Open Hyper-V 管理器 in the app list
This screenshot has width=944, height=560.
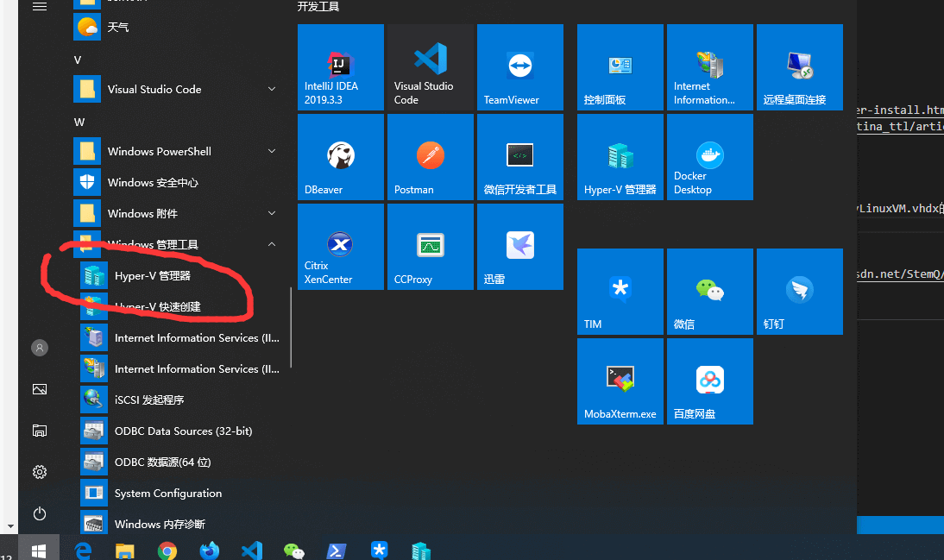(x=153, y=276)
